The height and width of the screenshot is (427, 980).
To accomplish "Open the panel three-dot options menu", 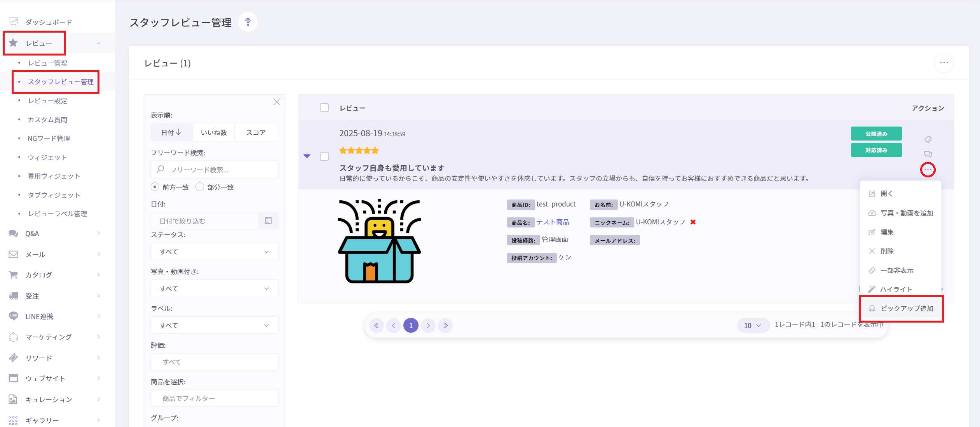I will click(944, 63).
